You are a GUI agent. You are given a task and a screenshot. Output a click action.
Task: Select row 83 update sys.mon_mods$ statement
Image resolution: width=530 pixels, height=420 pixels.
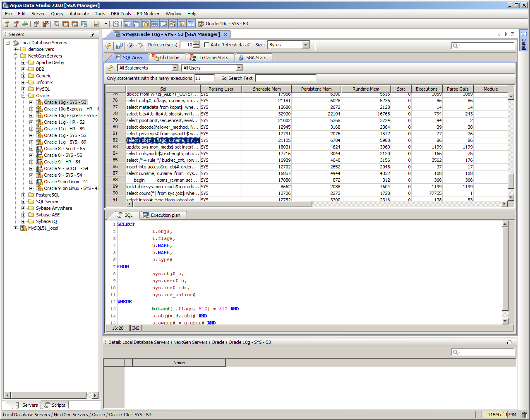coord(306,147)
